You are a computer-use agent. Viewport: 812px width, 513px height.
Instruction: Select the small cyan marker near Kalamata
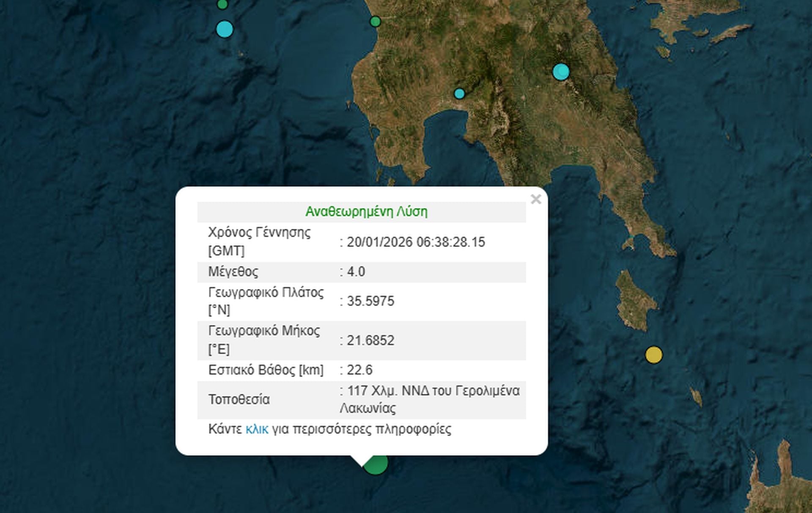click(459, 93)
